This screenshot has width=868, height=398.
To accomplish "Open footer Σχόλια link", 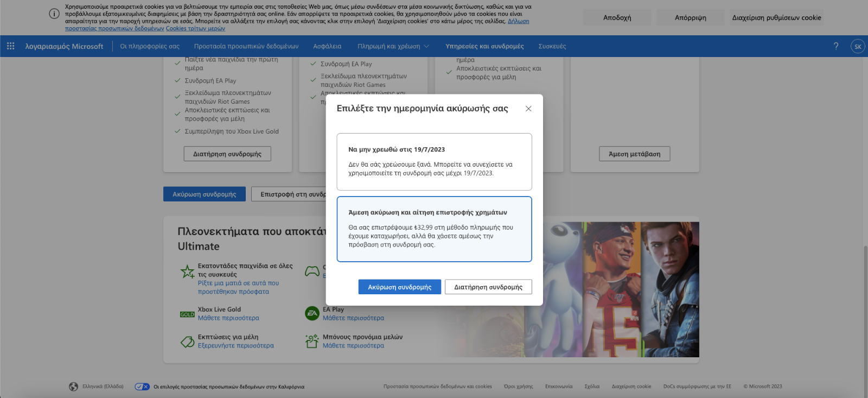I will [592, 387].
